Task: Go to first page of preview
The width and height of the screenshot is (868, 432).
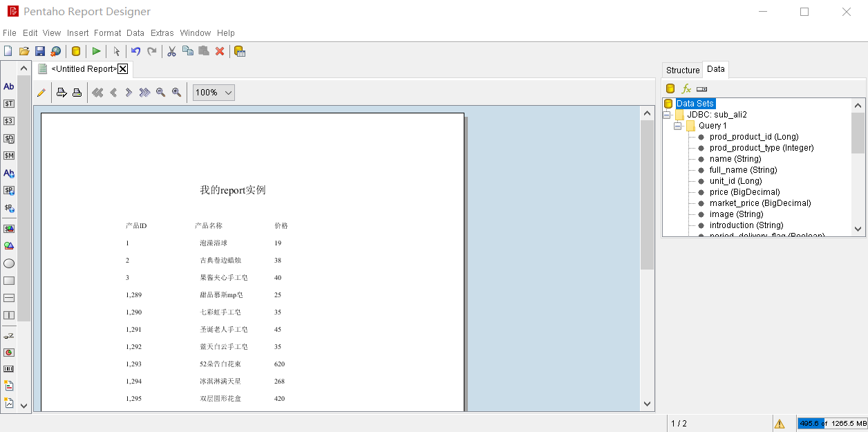Action: (97, 93)
